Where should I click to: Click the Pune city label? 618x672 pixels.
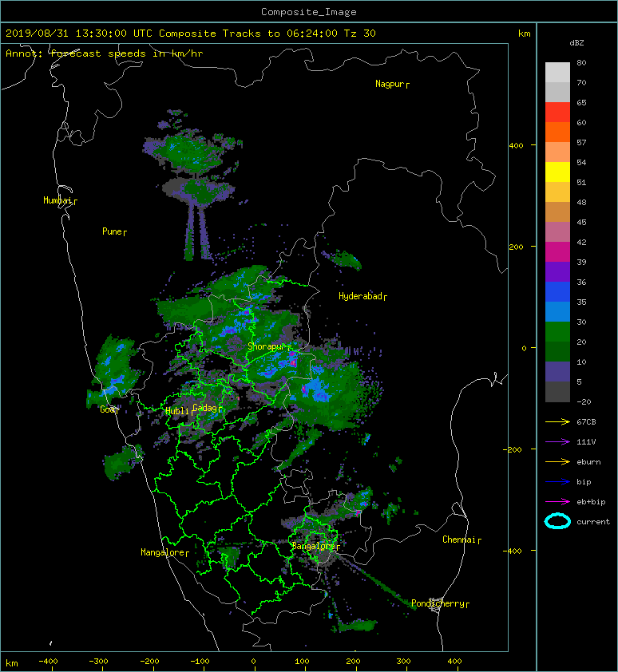click(x=114, y=231)
